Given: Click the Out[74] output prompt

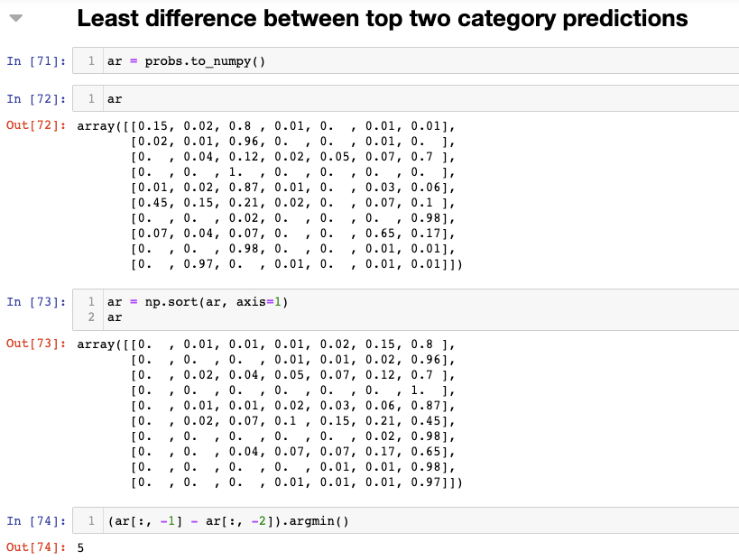Looking at the screenshot, I should click(x=36, y=547).
